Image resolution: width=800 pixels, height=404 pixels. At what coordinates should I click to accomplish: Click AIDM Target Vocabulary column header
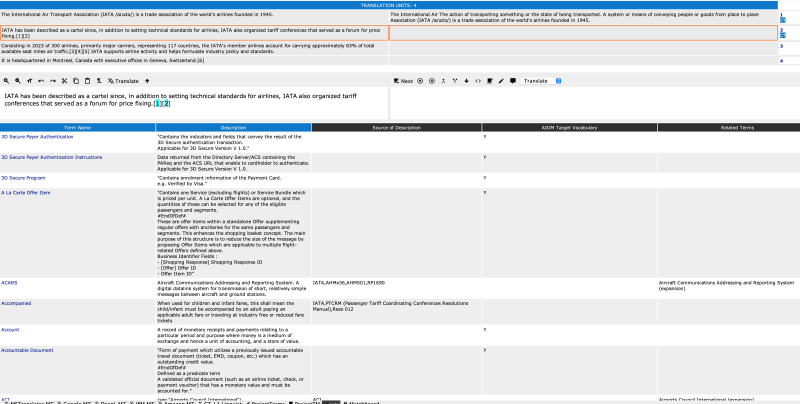point(569,128)
